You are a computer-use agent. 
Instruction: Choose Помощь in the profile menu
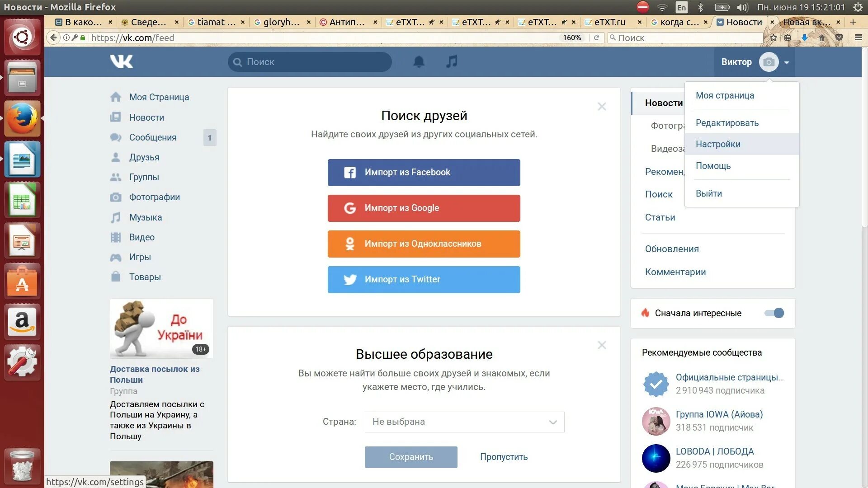[x=713, y=166]
